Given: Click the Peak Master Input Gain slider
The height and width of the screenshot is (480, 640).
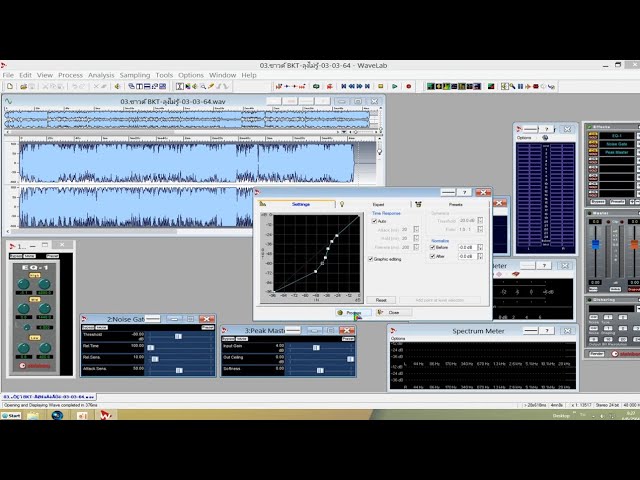Looking at the screenshot, I should point(316,348).
